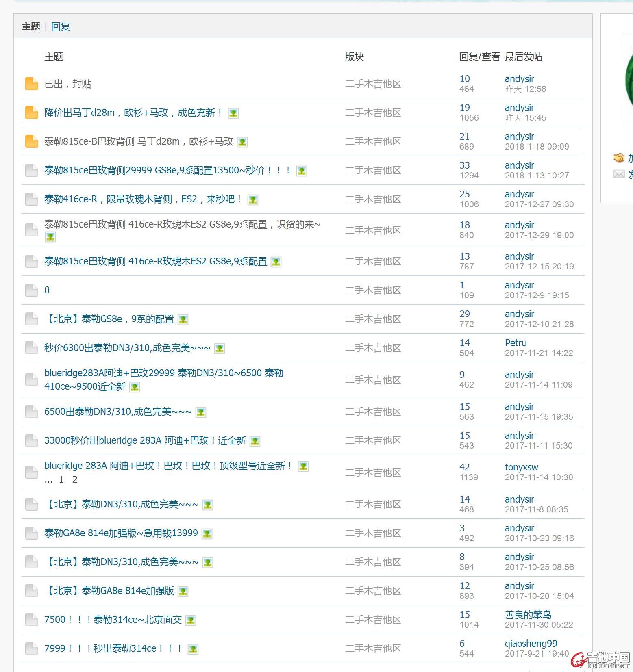Click reply count 42 in blueridge row

point(465,467)
